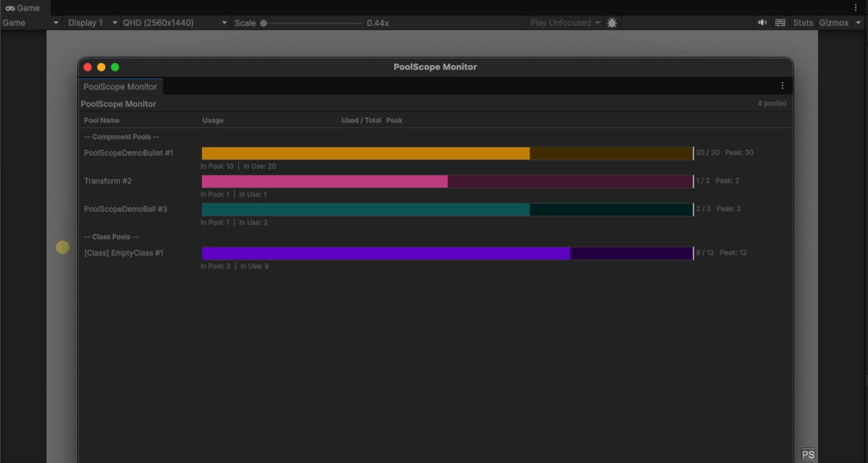
Task: Select the PoolScope Monitor tab
Action: click(120, 86)
